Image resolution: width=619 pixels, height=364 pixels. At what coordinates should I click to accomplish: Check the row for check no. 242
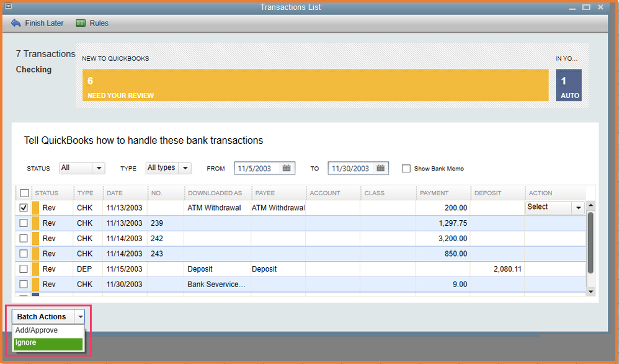pos(24,239)
